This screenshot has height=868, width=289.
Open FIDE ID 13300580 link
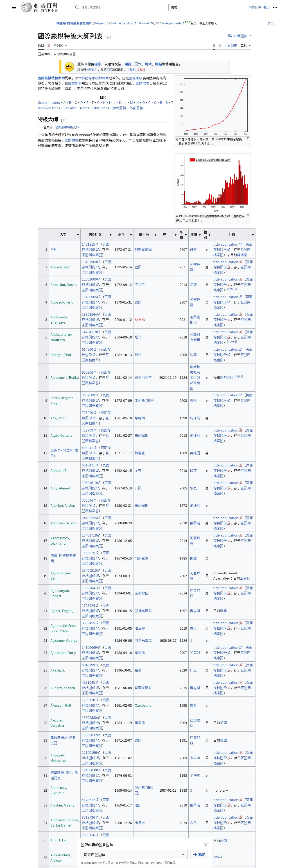[91, 717]
